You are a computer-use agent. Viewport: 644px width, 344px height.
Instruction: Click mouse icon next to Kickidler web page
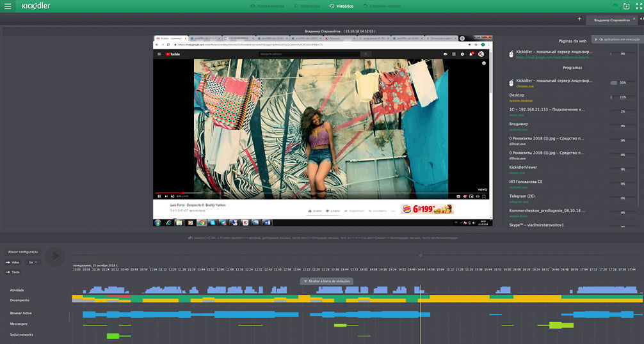pos(511,54)
